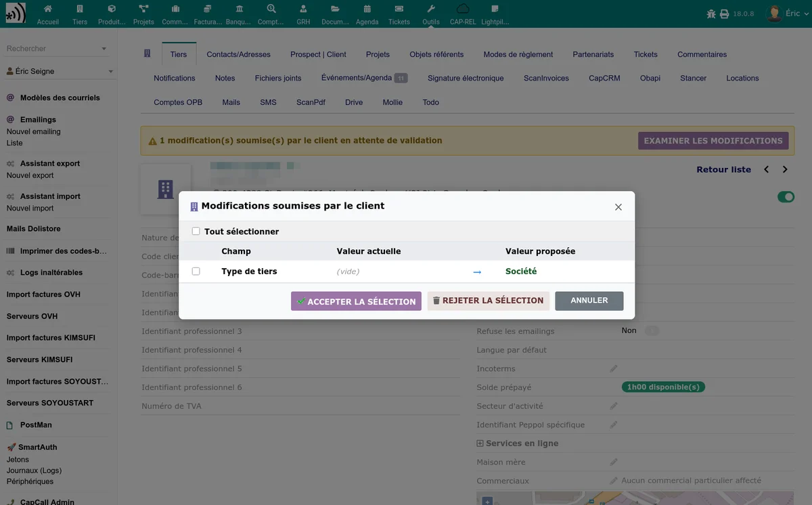The image size is (812, 505).
Task: Toggle Refuse les emailings switch
Action: (x=651, y=330)
